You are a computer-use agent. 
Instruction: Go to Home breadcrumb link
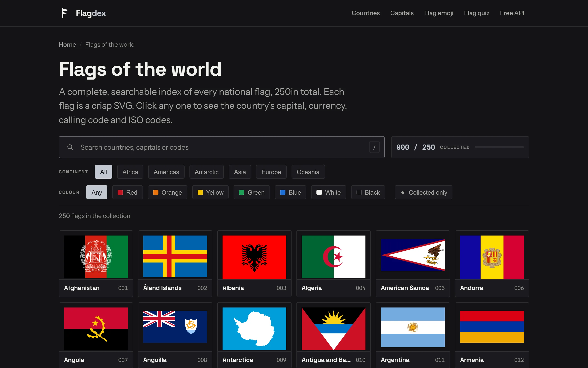coord(67,45)
